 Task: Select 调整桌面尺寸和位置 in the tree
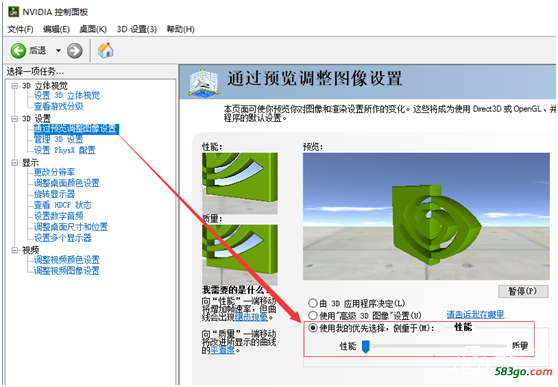tap(70, 227)
